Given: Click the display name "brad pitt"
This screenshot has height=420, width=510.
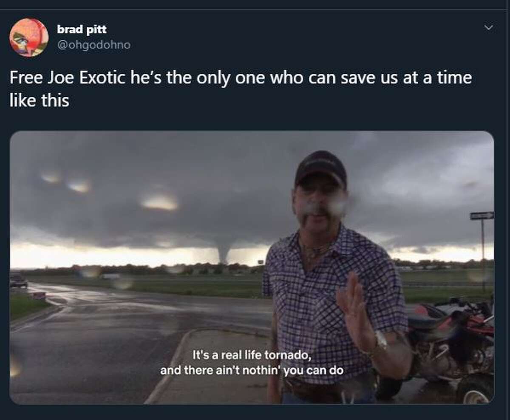Looking at the screenshot, I should (82, 29).
